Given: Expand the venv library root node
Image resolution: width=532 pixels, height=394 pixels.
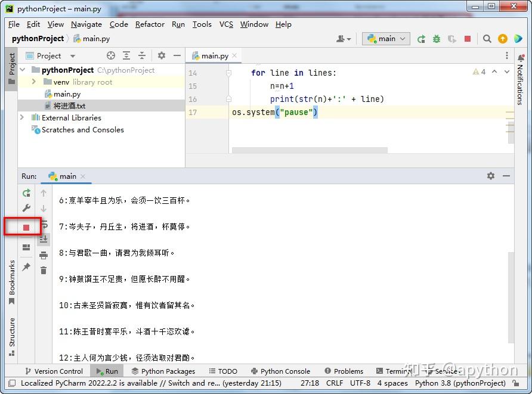Looking at the screenshot, I should (x=33, y=82).
